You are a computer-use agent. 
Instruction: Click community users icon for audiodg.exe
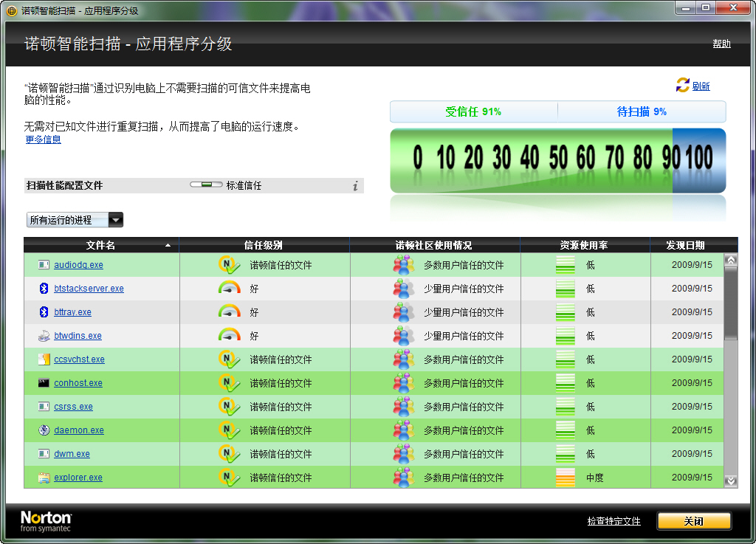click(x=404, y=264)
